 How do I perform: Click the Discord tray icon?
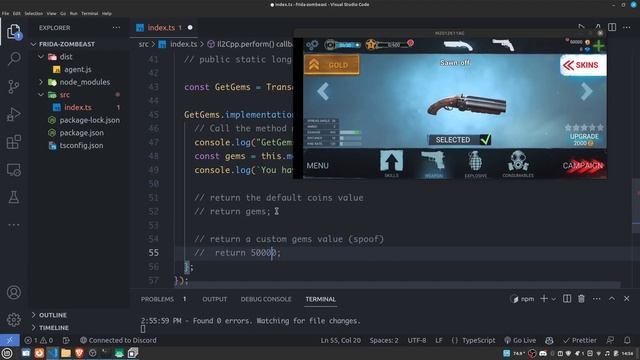(x=543, y=353)
